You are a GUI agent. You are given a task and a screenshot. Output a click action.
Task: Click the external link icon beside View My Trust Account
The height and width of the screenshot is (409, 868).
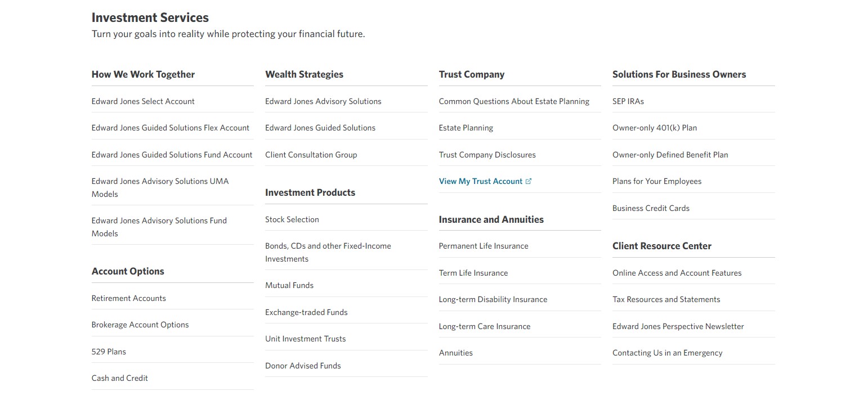(x=528, y=181)
